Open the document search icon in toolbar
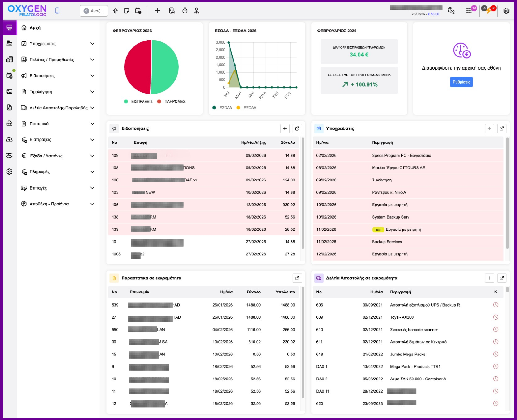Image resolution: width=517 pixels, height=420 pixels. coord(172,11)
